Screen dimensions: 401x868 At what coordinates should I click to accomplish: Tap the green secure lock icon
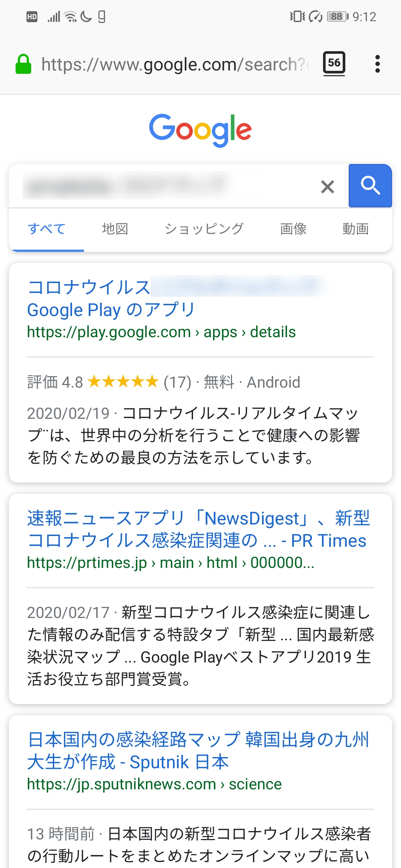coord(23,64)
